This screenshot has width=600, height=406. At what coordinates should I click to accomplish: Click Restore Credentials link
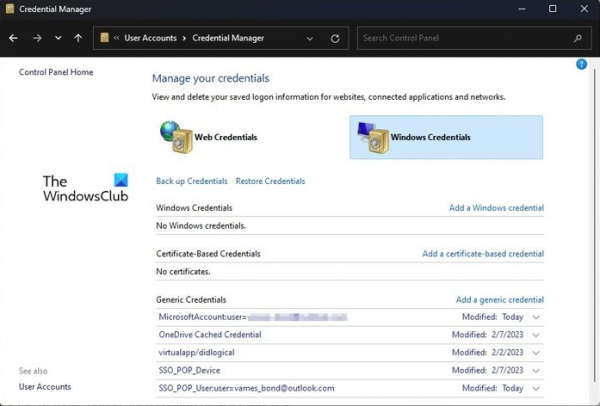(270, 181)
